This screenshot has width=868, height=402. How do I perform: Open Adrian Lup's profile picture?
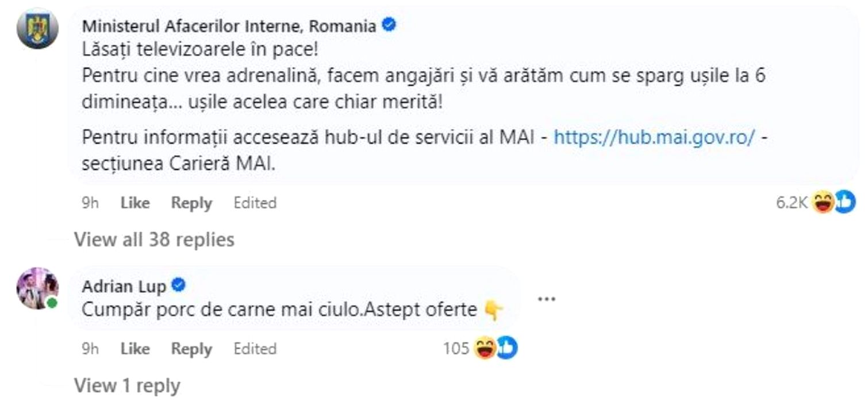[x=37, y=288]
